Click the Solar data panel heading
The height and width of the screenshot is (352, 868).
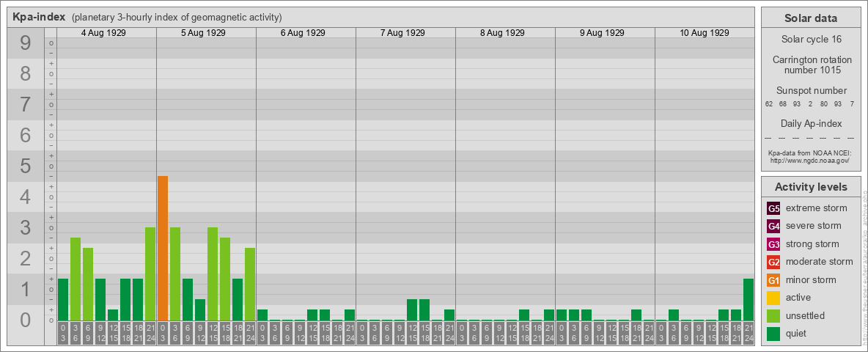(811, 18)
